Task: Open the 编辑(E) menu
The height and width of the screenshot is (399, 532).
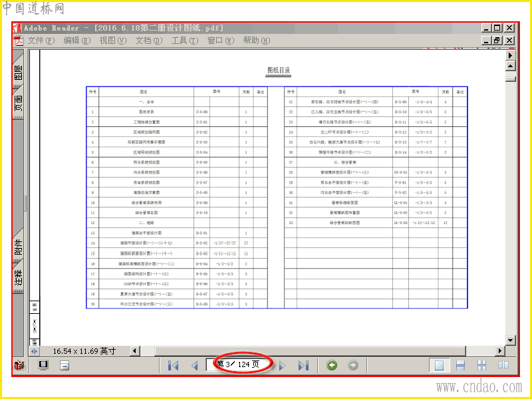Action: click(x=77, y=41)
